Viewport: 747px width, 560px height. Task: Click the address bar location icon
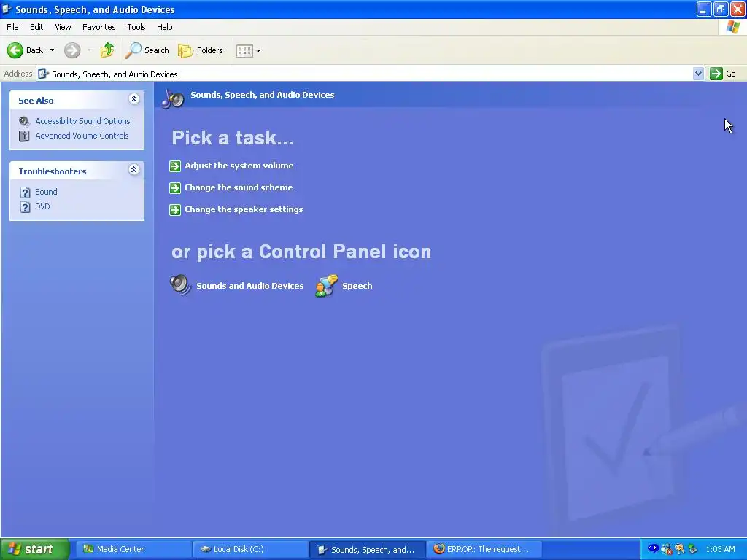point(43,74)
